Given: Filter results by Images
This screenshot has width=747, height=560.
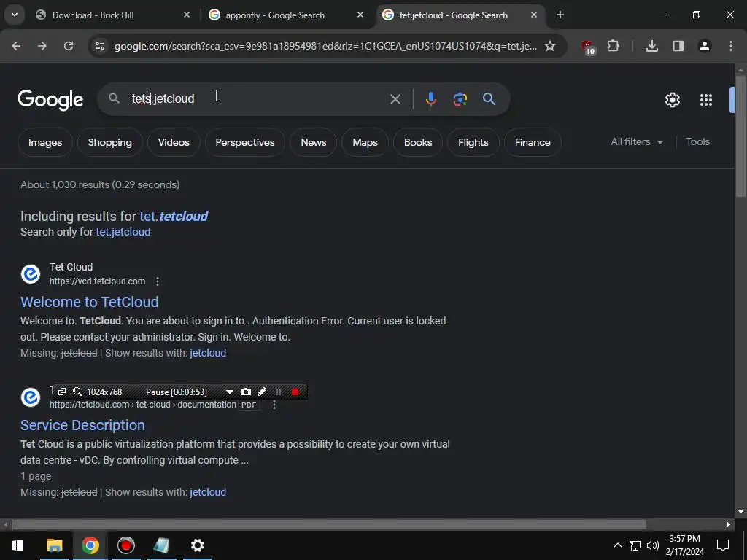Looking at the screenshot, I should click(45, 142).
